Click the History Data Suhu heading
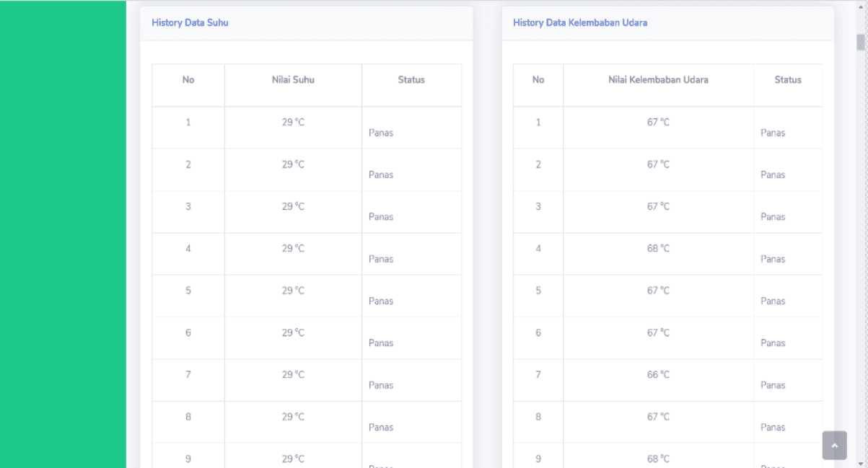This screenshot has height=468, width=868. pyautogui.click(x=190, y=22)
